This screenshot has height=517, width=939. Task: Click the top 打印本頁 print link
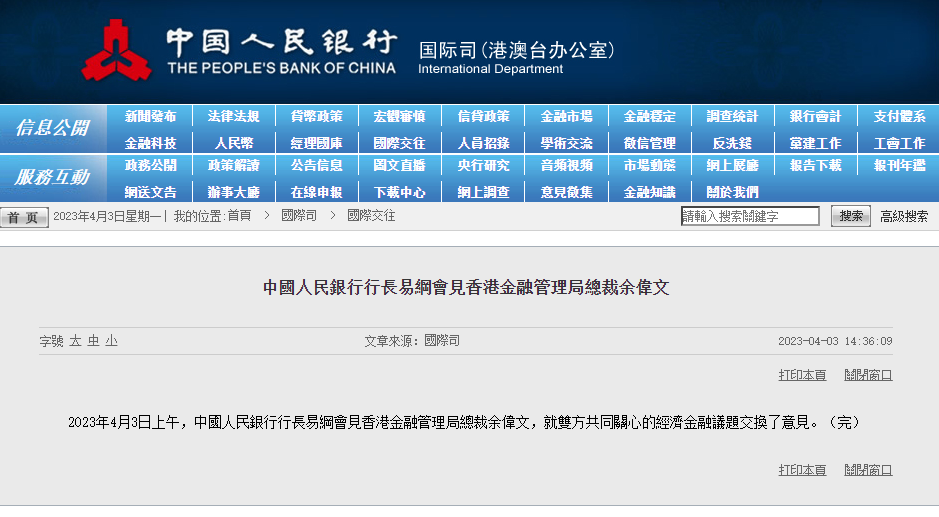[802, 375]
